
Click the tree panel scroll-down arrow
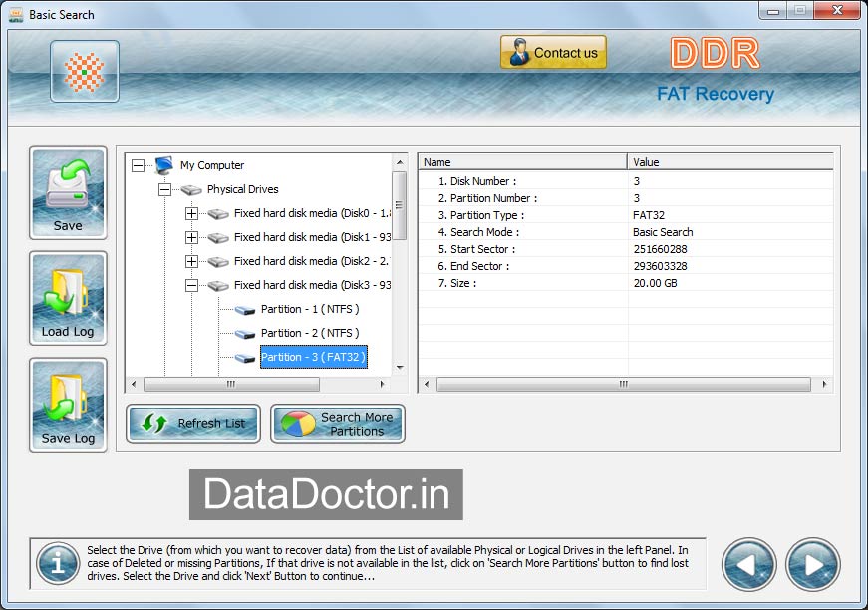pos(400,367)
